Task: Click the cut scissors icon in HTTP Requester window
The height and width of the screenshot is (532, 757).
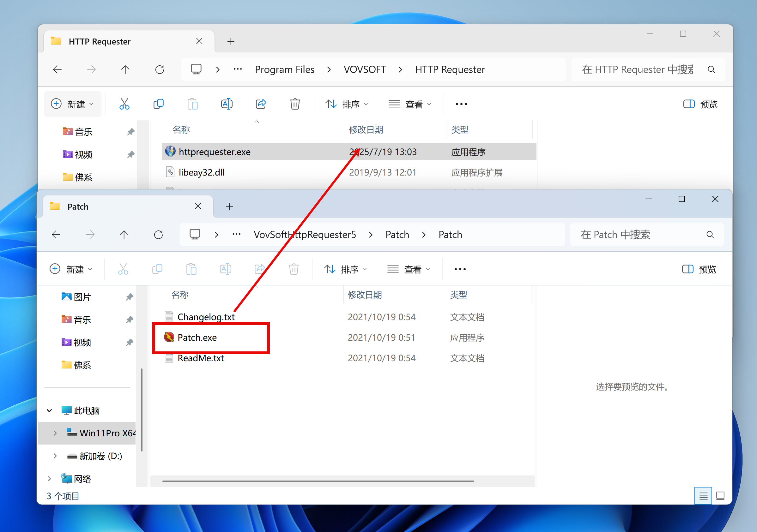Action: click(124, 104)
